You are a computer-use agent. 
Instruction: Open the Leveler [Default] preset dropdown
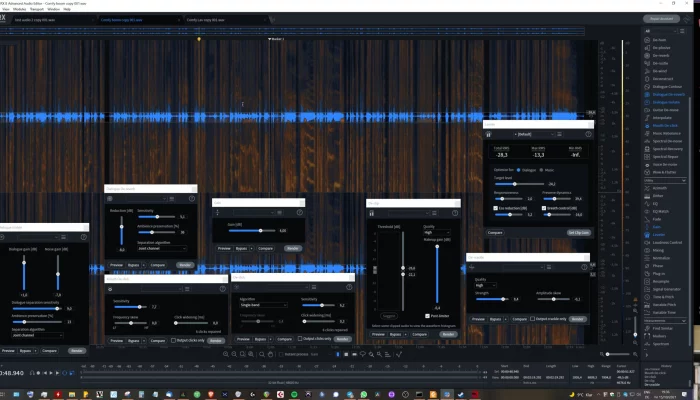pyautogui.click(x=533, y=134)
